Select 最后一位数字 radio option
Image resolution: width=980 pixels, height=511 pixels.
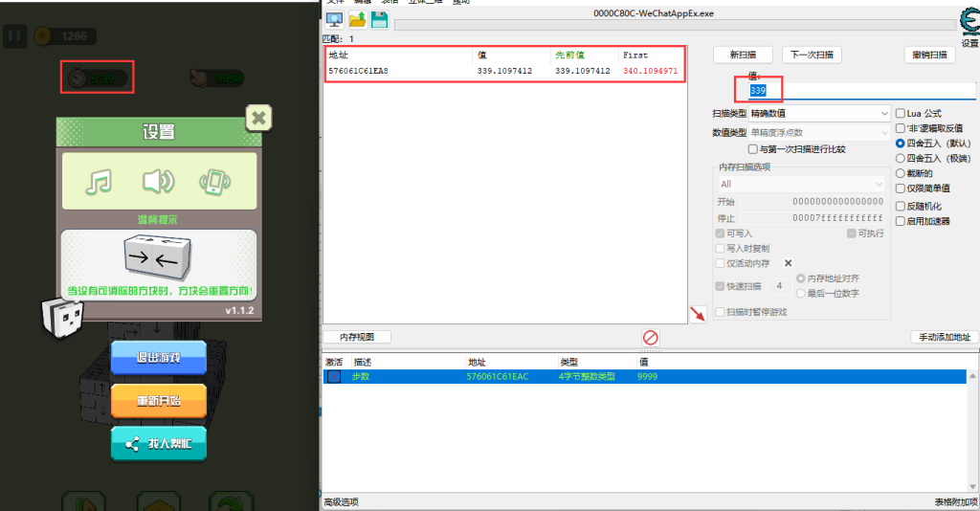point(801,293)
